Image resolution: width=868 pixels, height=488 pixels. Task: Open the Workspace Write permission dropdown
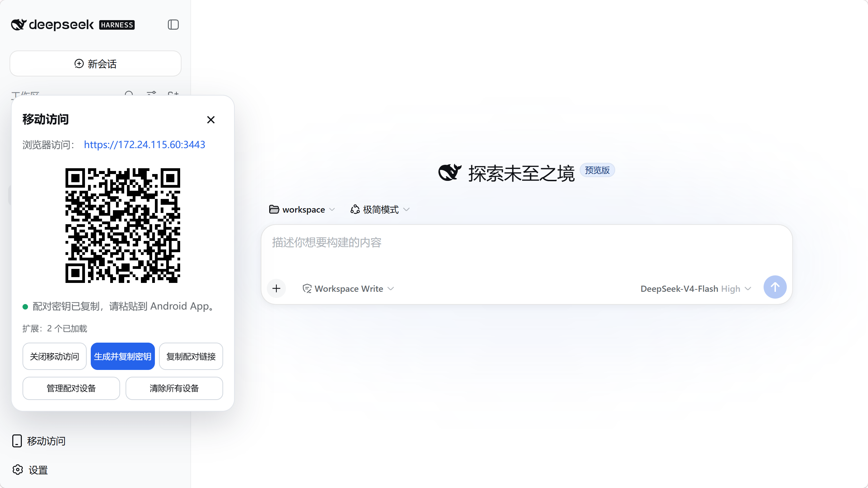click(348, 289)
